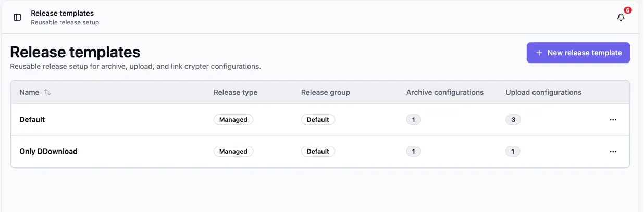Click the Default release group badge in Only DDownload row
Screen dimensions: 644x212
tap(318, 152)
